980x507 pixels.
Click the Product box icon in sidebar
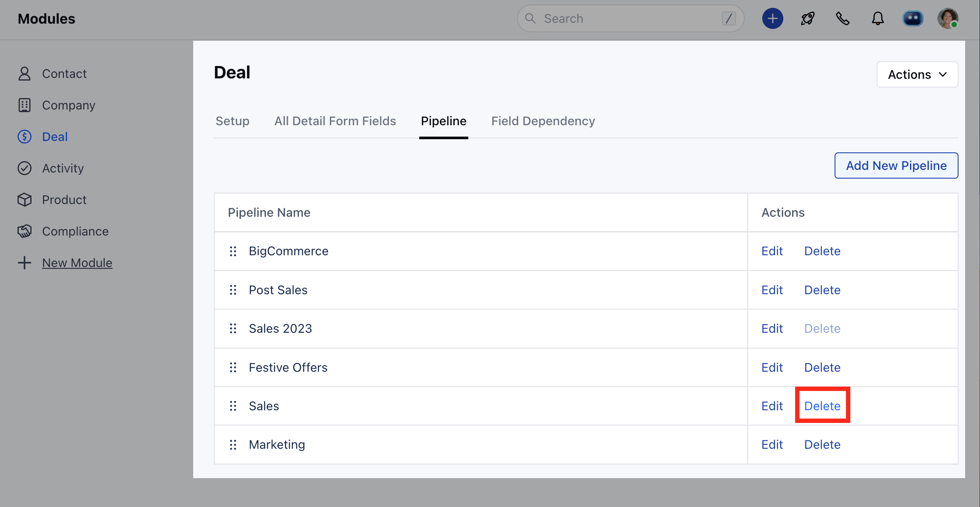(25, 200)
